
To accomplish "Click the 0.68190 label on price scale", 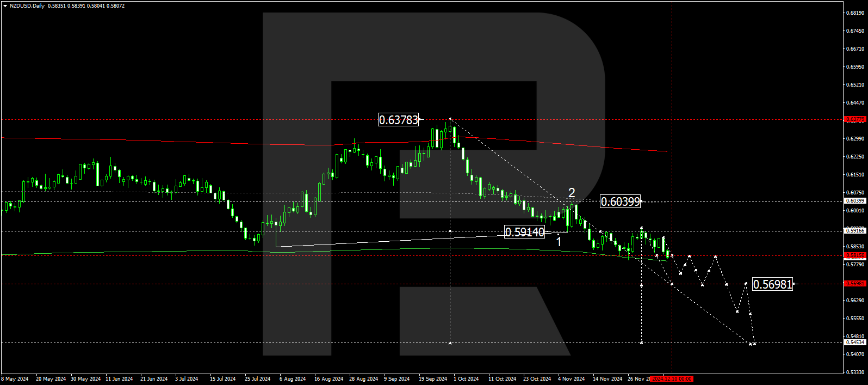I will click(x=855, y=13).
